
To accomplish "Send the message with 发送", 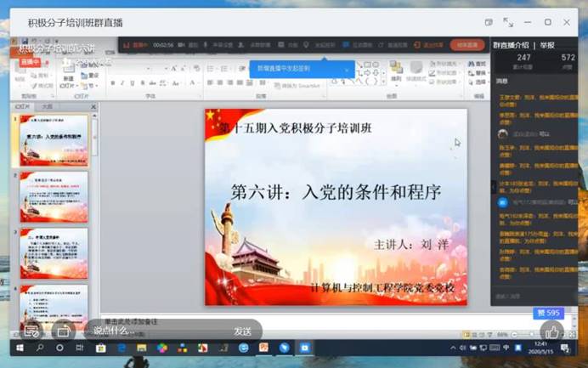I will [243, 331].
